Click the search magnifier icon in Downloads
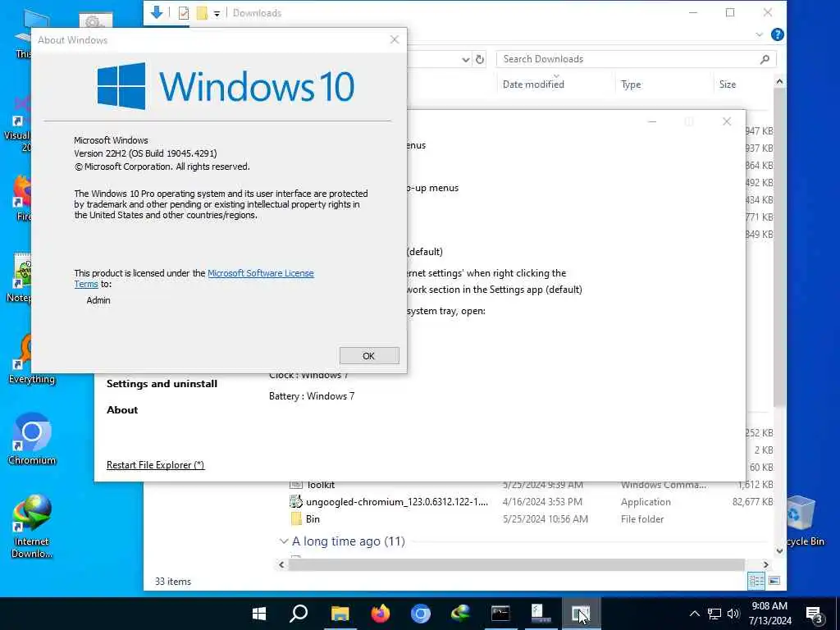840x630 pixels. click(x=765, y=59)
